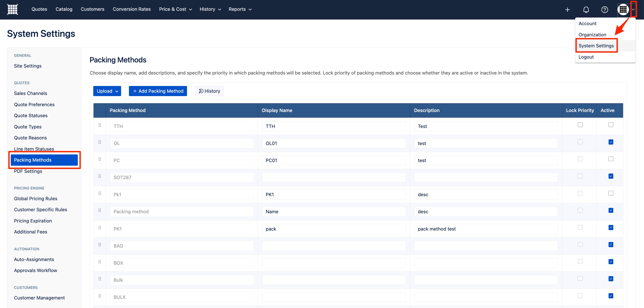Click the plus icon in the top bar

[x=567, y=9]
